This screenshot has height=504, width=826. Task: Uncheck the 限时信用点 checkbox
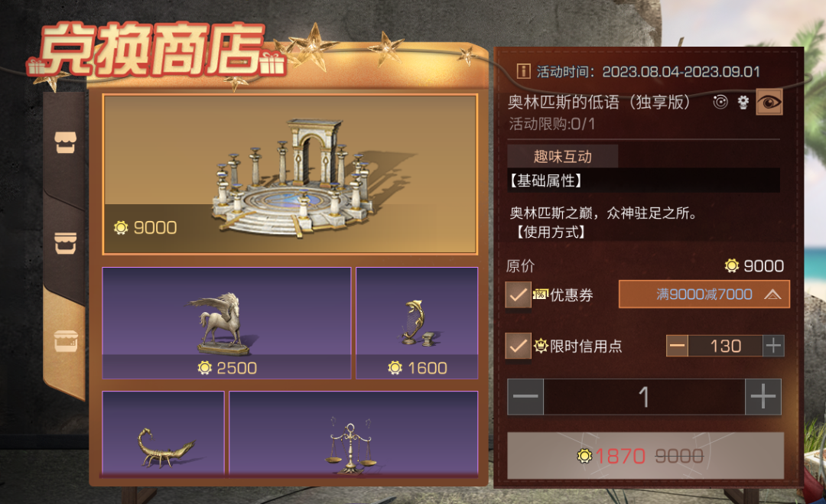coord(518,346)
